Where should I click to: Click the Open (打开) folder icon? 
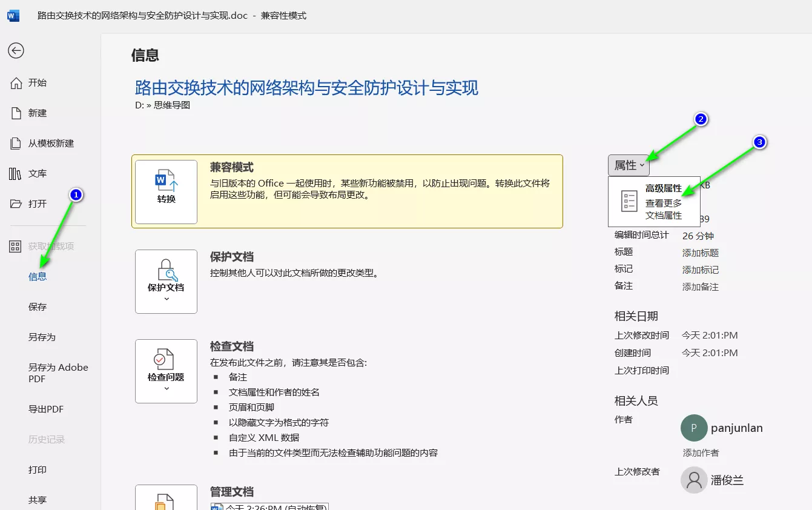16,204
